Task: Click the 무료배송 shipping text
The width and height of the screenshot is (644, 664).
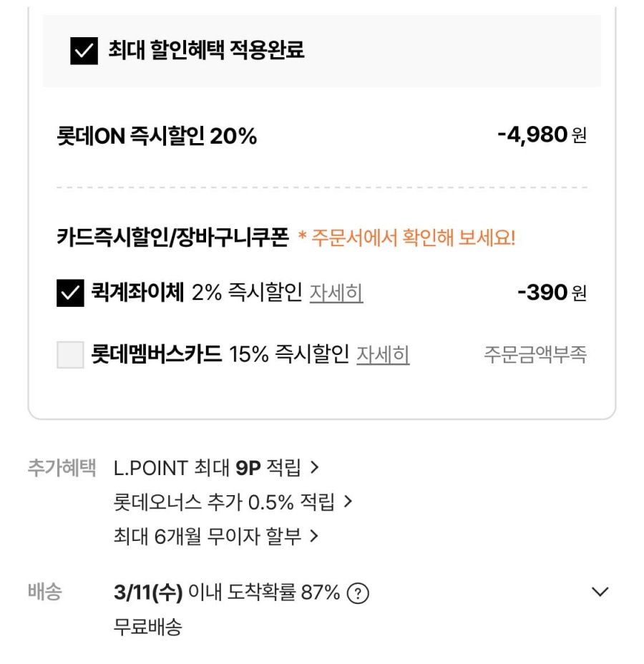Action: (147, 628)
